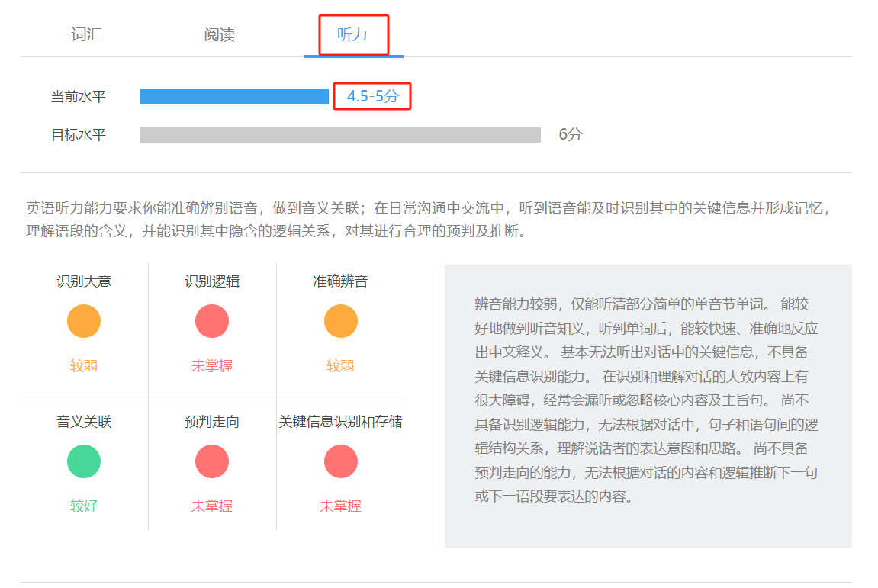Select the red 识别逻辑 indicator circle
The image size is (878, 588).
[x=212, y=320]
